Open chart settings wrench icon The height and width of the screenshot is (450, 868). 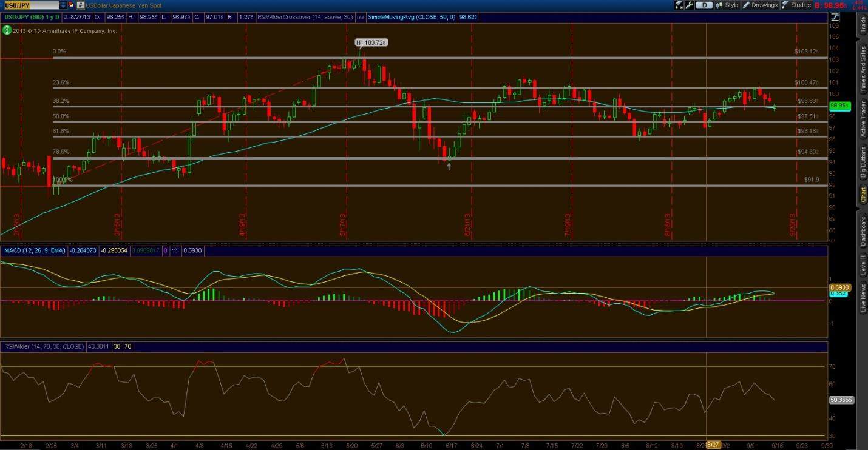[x=690, y=5]
